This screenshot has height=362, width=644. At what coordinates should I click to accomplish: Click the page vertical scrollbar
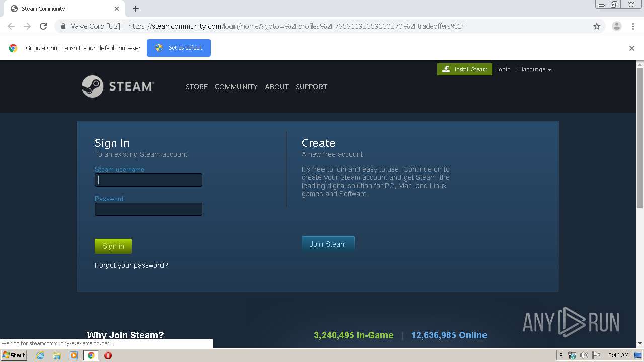pyautogui.click(x=640, y=138)
